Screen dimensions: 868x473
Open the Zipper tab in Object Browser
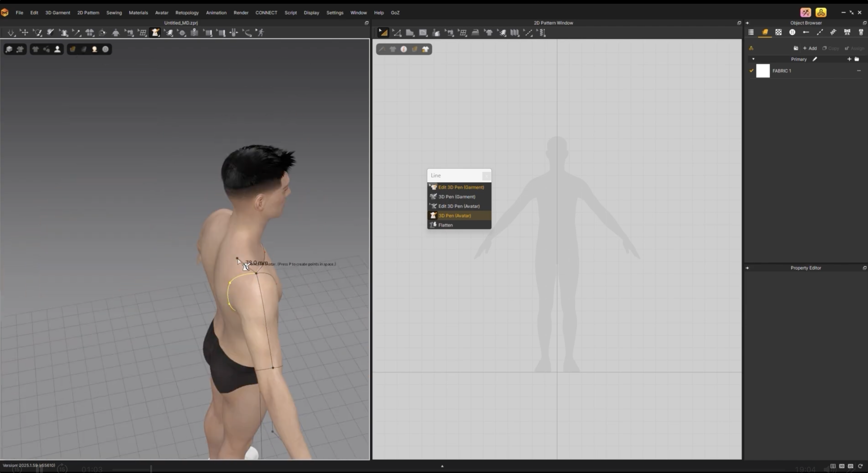pyautogui.click(x=861, y=32)
